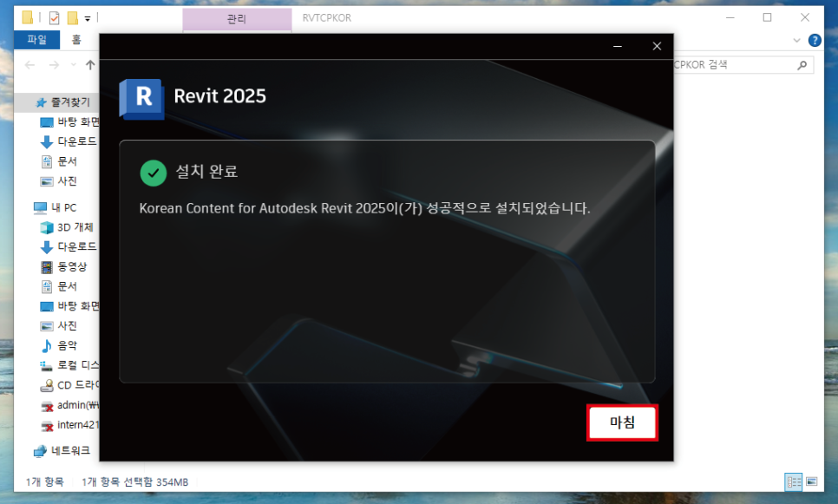Open 문서 under 즐겨찾기
Viewport: 838px width, 504px height.
[59, 161]
